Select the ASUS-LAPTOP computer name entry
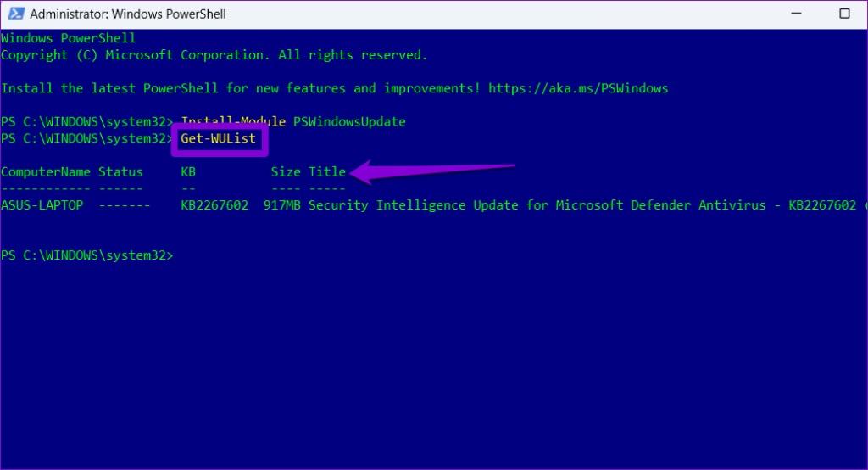The image size is (868, 470). [x=42, y=205]
